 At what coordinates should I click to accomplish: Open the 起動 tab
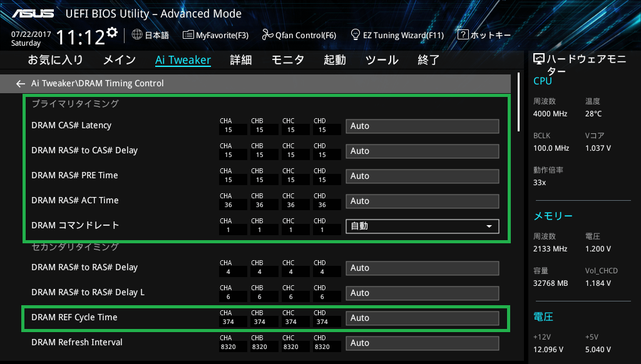(335, 60)
